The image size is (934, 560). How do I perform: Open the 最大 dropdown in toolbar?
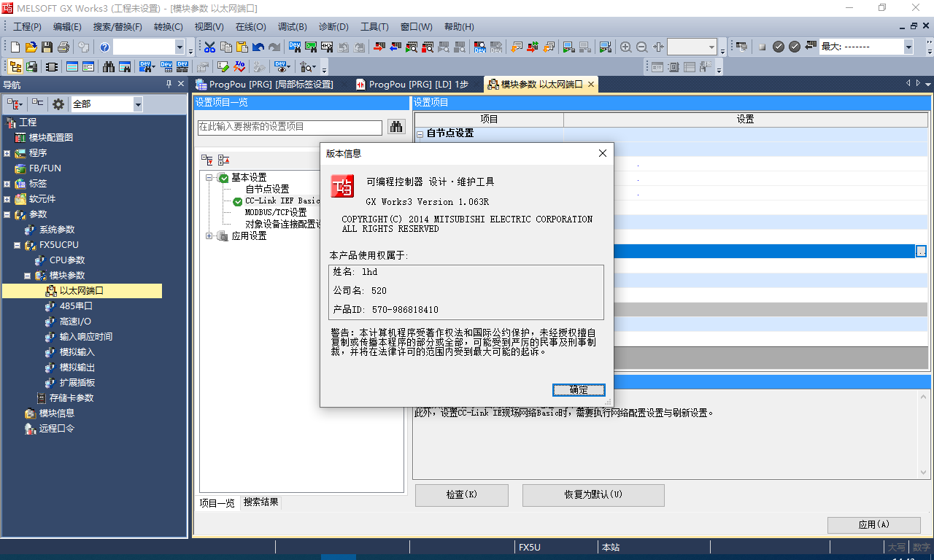click(908, 47)
